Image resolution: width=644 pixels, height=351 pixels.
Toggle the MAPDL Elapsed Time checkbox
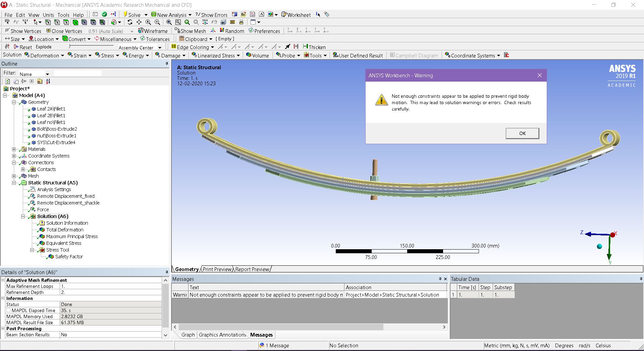pos(9,310)
